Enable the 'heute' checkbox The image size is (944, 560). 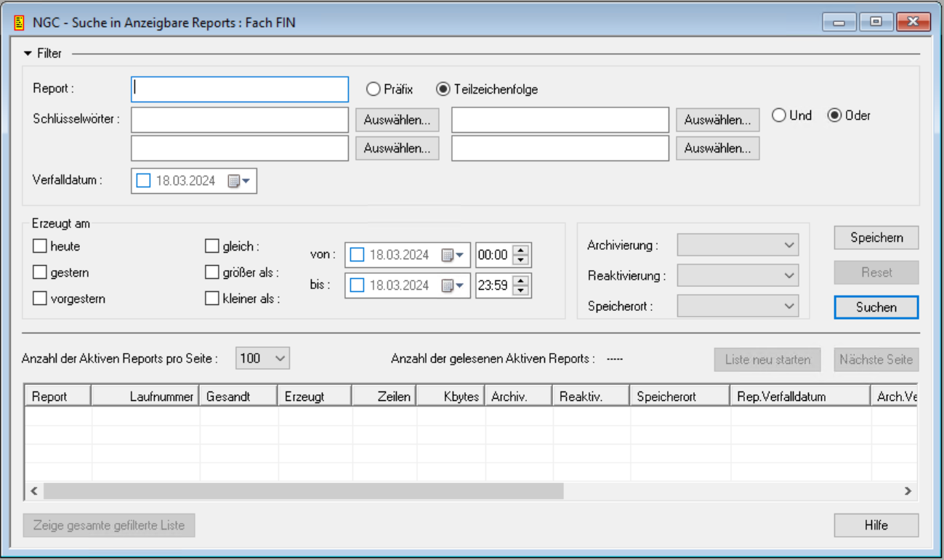pos(40,245)
